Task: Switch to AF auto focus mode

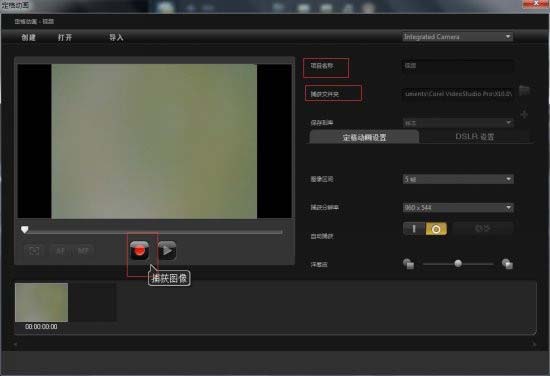Action: pos(60,251)
